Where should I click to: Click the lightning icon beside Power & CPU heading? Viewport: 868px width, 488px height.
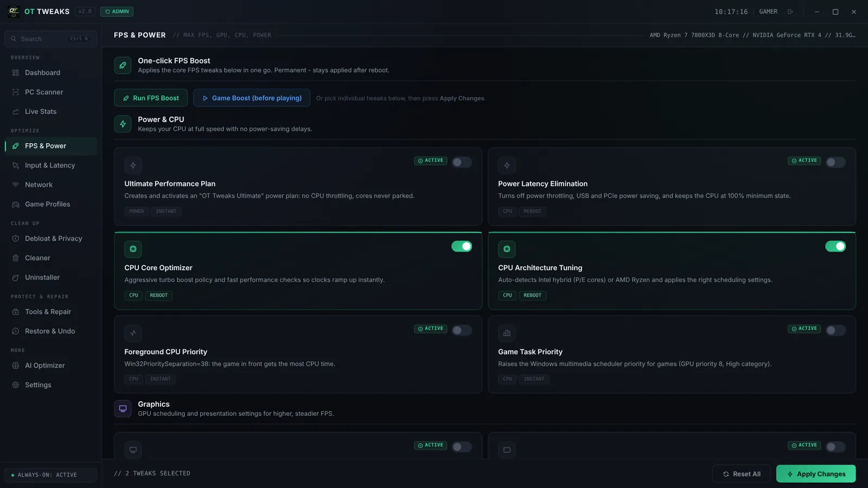(x=123, y=124)
